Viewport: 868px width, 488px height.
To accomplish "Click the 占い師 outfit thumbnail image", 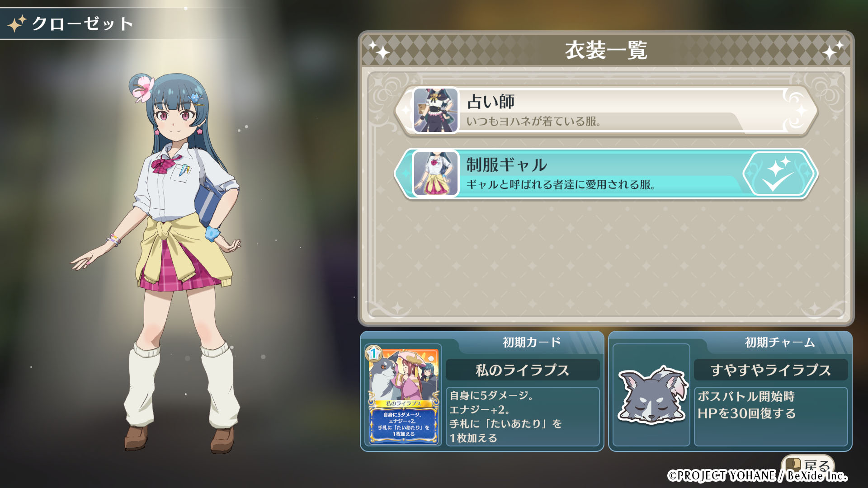I will tap(436, 111).
